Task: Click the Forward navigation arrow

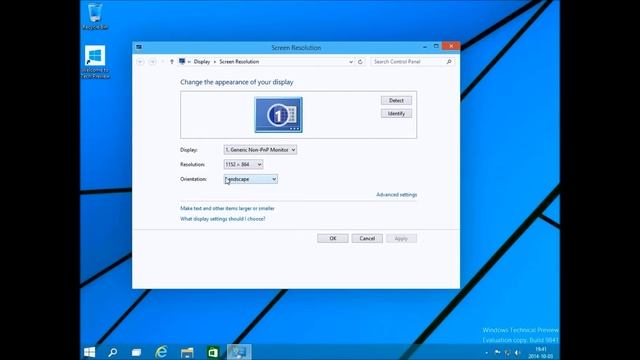Action: click(x=153, y=62)
